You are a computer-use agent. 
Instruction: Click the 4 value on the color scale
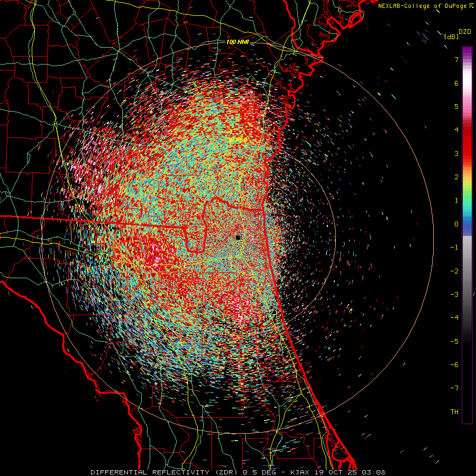click(456, 130)
